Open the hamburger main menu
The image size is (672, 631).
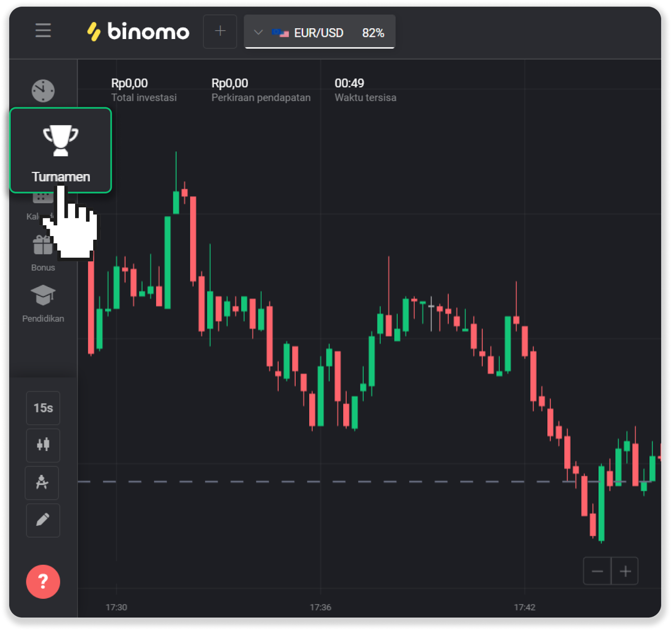[x=43, y=31]
